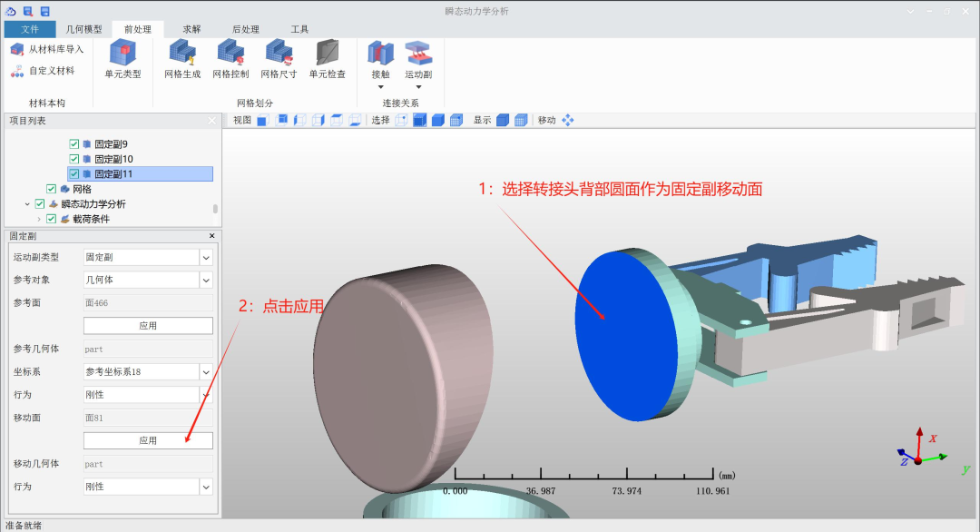The height and width of the screenshot is (532, 980).
Task: Toggle the 瞬态动力学分析 checkbox
Action: pyautogui.click(x=40, y=203)
